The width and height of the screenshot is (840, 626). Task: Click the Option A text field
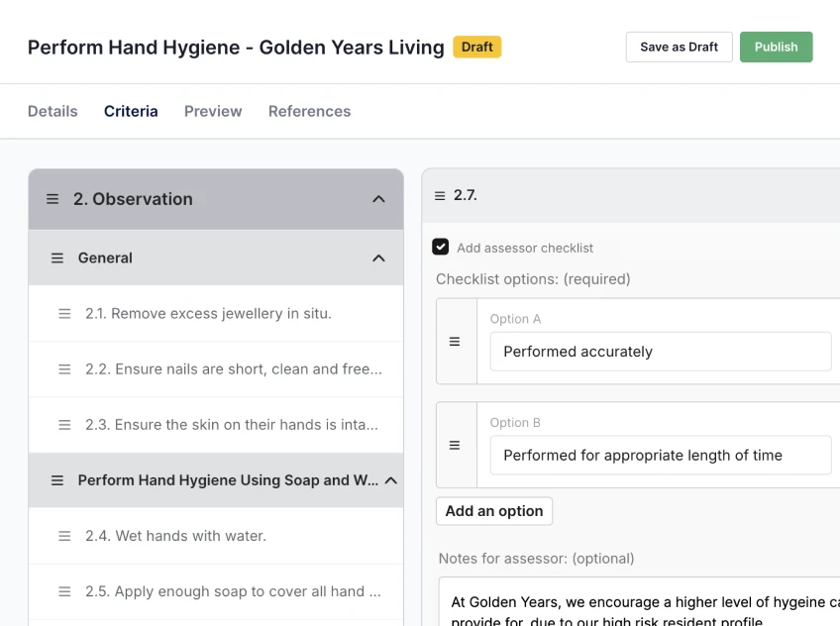[x=660, y=351]
